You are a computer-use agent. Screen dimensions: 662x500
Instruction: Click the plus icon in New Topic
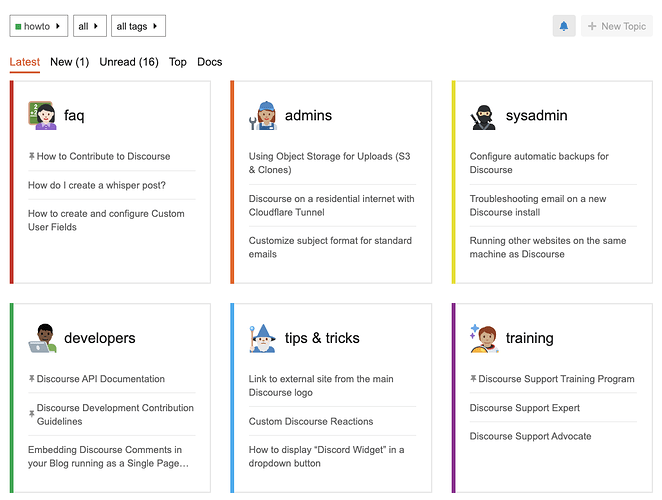[592, 26]
